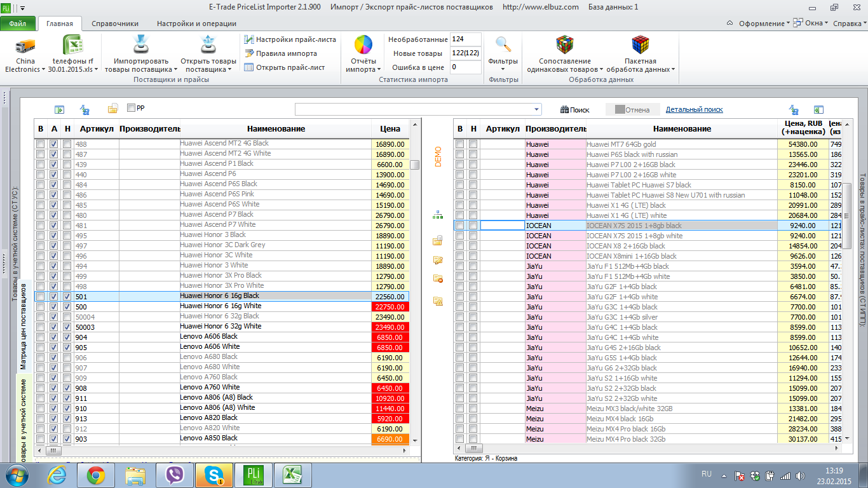
Task: Toggle the PP checkbox
Action: [x=132, y=108]
